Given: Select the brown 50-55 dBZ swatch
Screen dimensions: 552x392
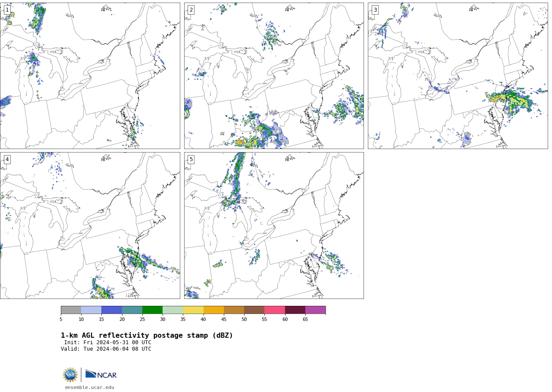Looking at the screenshot, I should (254, 310).
